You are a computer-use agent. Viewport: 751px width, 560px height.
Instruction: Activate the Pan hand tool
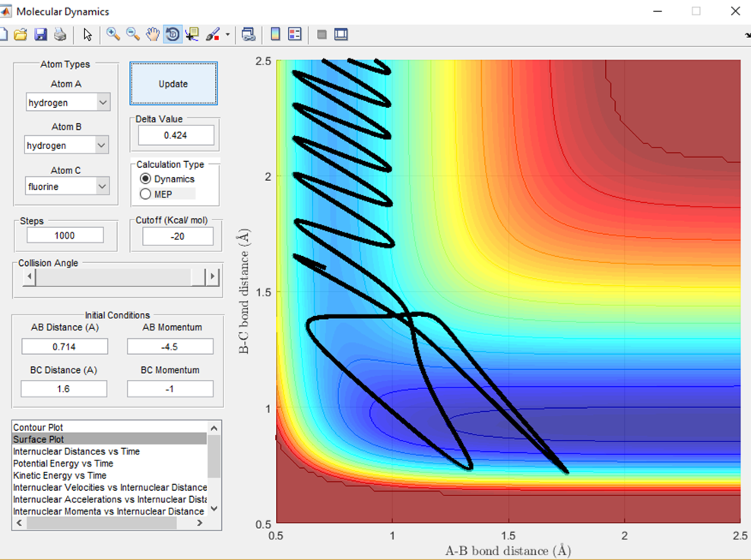[153, 34]
